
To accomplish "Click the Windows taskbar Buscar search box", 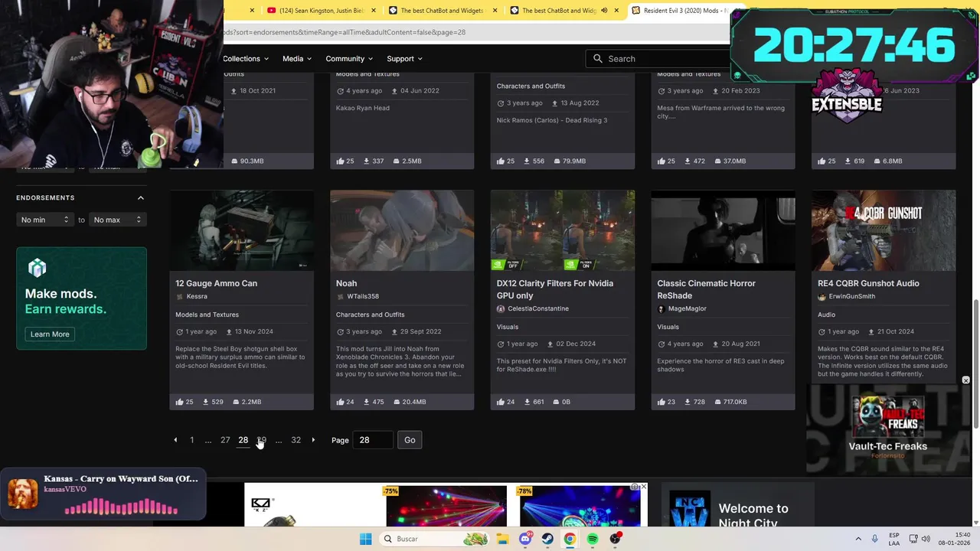I will pyautogui.click(x=434, y=539).
